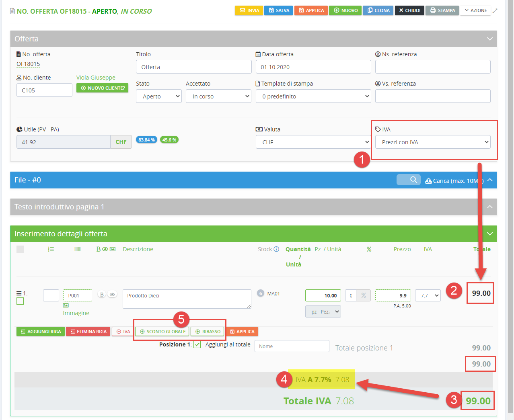Click the Stock info icon
This screenshot has height=420, width=514.
(276, 249)
